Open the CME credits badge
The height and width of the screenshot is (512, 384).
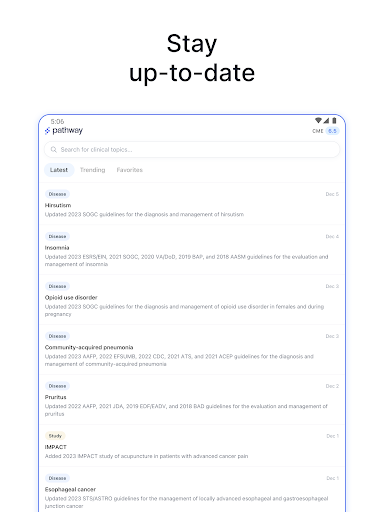(325, 131)
